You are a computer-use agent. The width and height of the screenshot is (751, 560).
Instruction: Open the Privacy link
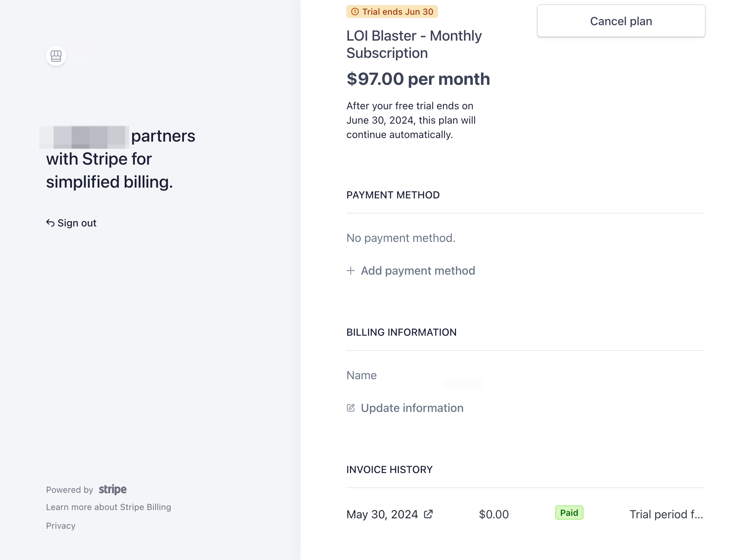pyautogui.click(x=61, y=526)
